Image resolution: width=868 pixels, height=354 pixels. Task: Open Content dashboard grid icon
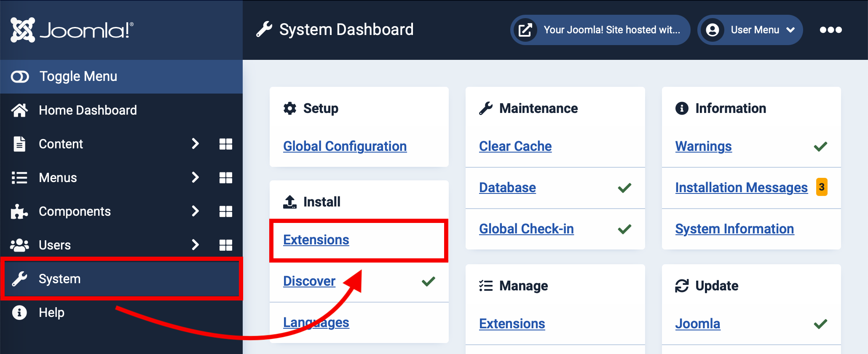[226, 144]
